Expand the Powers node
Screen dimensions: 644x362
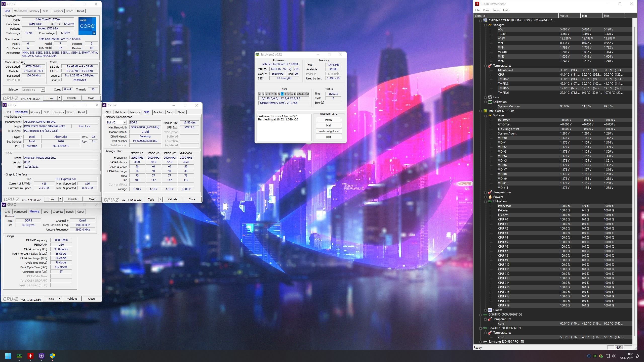486,197
